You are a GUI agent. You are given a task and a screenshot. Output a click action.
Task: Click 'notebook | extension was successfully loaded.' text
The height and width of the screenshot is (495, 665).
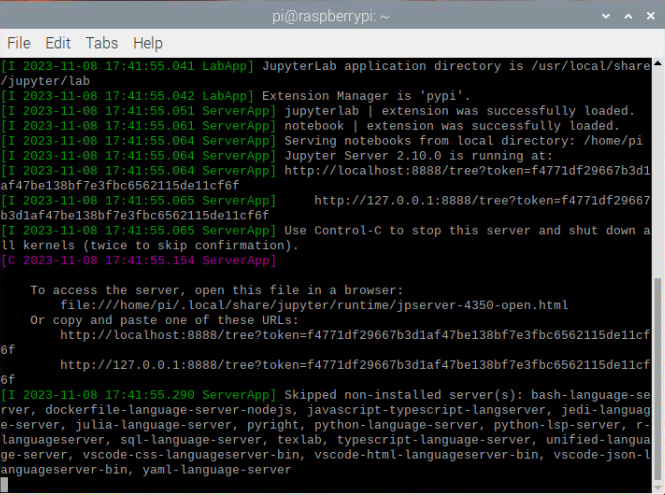point(452,126)
